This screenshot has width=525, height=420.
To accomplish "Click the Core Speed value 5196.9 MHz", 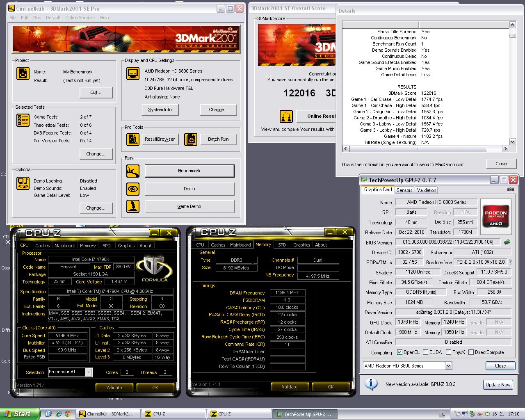I will point(67,336).
